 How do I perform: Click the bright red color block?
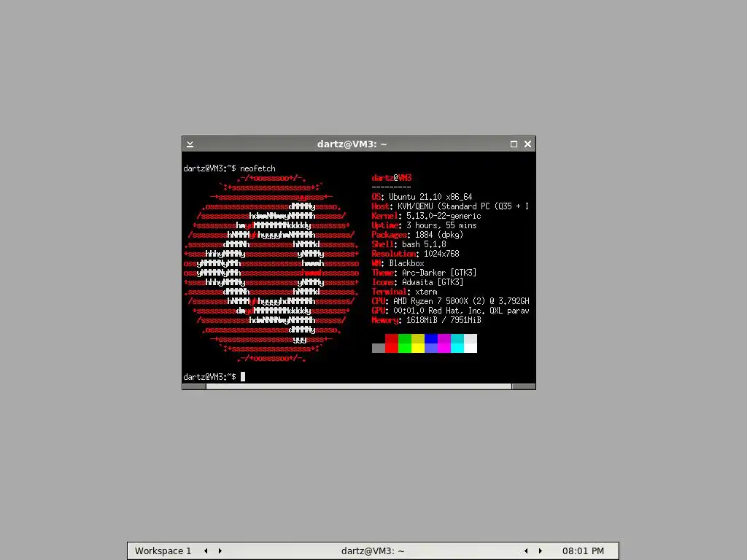(392, 348)
